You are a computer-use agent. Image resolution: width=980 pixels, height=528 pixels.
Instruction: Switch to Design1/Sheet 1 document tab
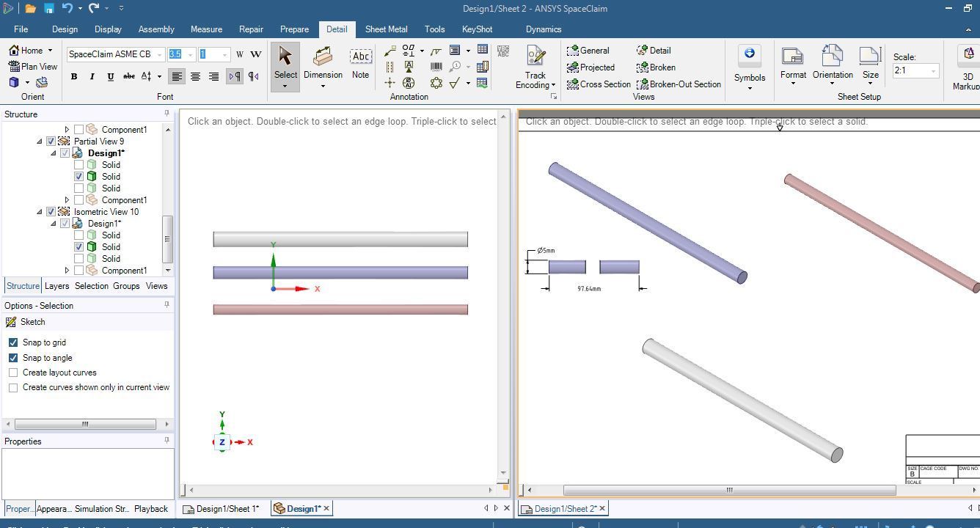222,509
